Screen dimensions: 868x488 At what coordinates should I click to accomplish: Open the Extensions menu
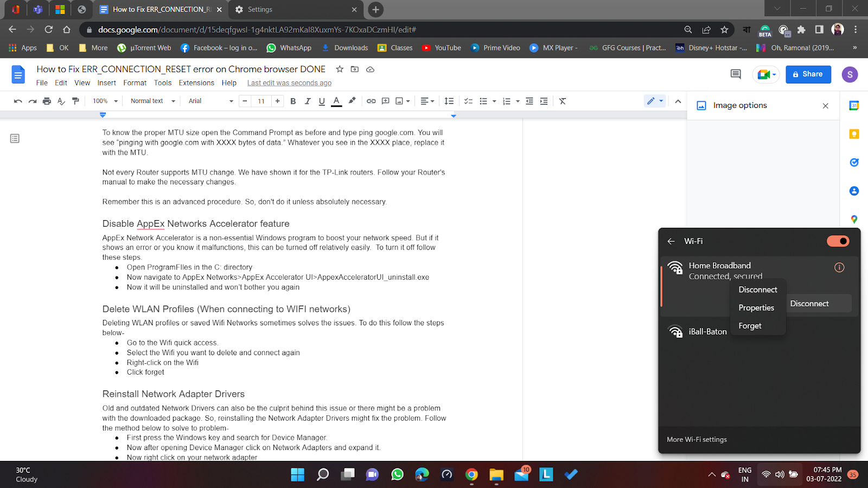click(196, 83)
